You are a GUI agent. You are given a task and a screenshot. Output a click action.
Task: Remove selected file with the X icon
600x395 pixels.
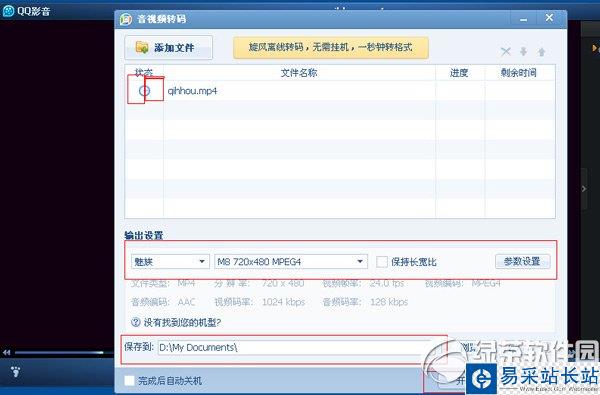pos(505,51)
